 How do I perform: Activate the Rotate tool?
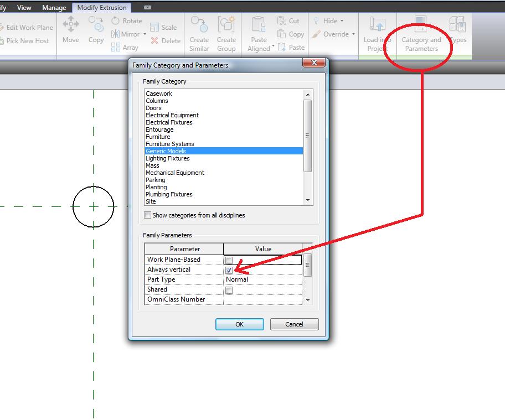point(127,21)
